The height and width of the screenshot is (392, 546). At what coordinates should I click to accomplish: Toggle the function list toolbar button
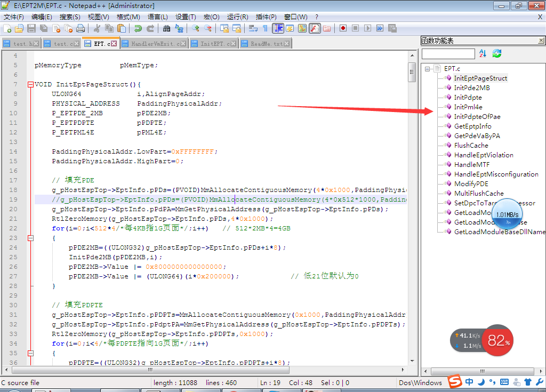[x=315, y=29]
